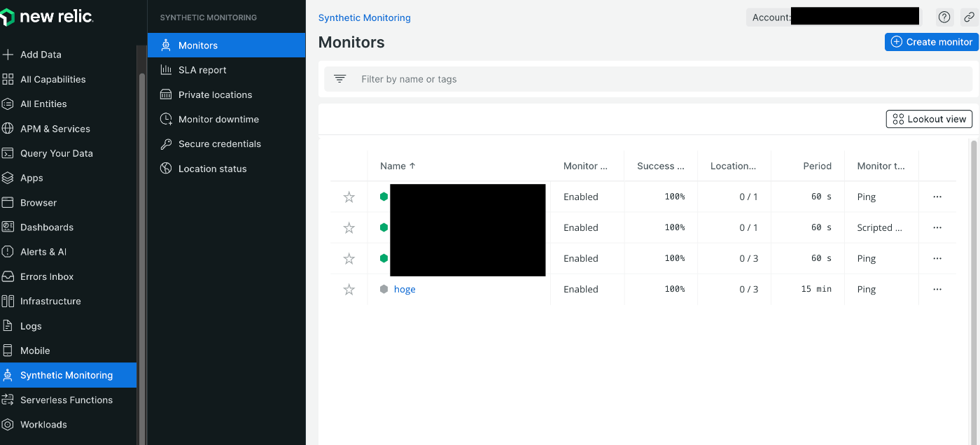Sort table by Name column header
Image resolution: width=980 pixels, height=445 pixels.
(398, 166)
